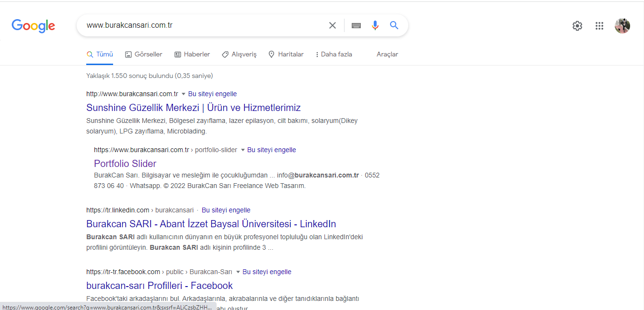Click Bu siteyi engelle for portfolio-slider result

tap(272, 150)
